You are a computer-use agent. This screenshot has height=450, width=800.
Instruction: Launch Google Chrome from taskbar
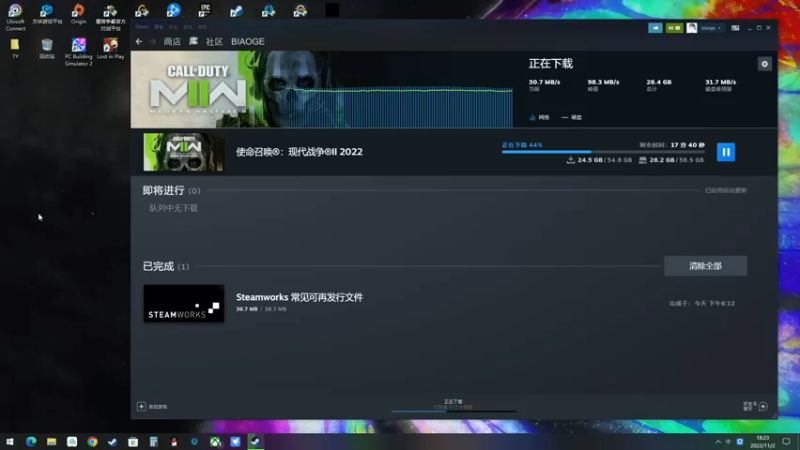(x=92, y=442)
